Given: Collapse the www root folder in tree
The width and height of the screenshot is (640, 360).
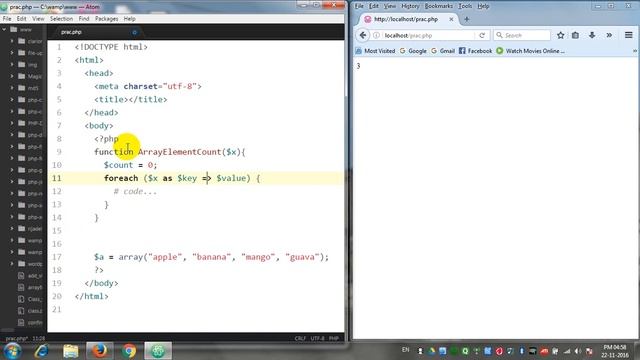Looking at the screenshot, I should coord(4,29).
